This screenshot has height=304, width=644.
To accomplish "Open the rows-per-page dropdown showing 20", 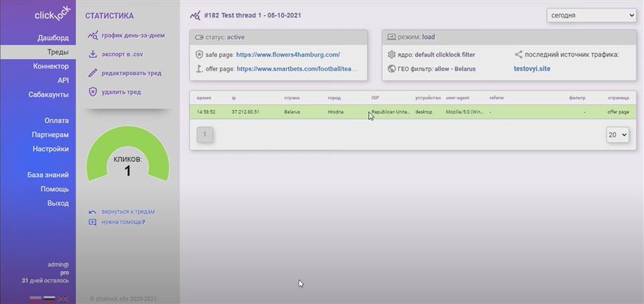I will click(x=617, y=135).
